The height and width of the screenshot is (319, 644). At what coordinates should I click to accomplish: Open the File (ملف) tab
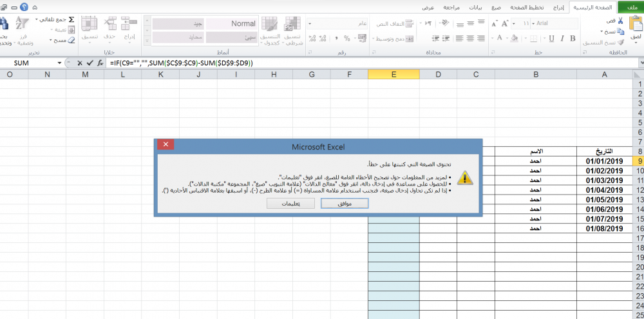click(x=630, y=7)
